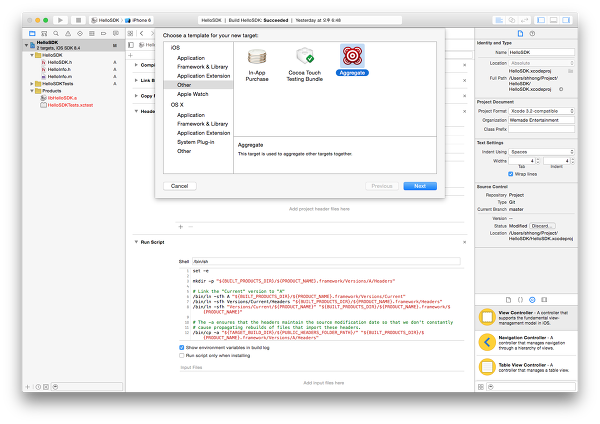Open the Project navigator folder icon
This screenshot has width=600, height=424.
pyautogui.click(x=32, y=34)
